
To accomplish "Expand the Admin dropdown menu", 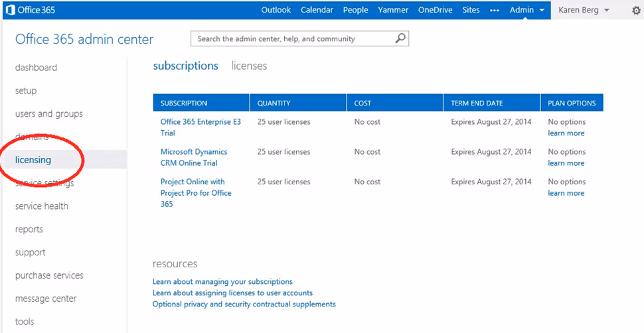I will 527,10.
